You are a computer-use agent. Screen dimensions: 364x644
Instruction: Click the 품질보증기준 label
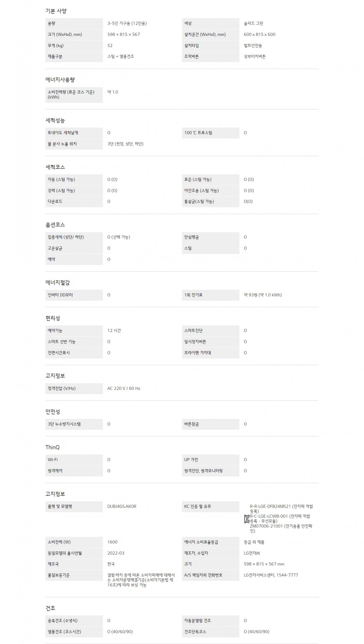pos(59,575)
